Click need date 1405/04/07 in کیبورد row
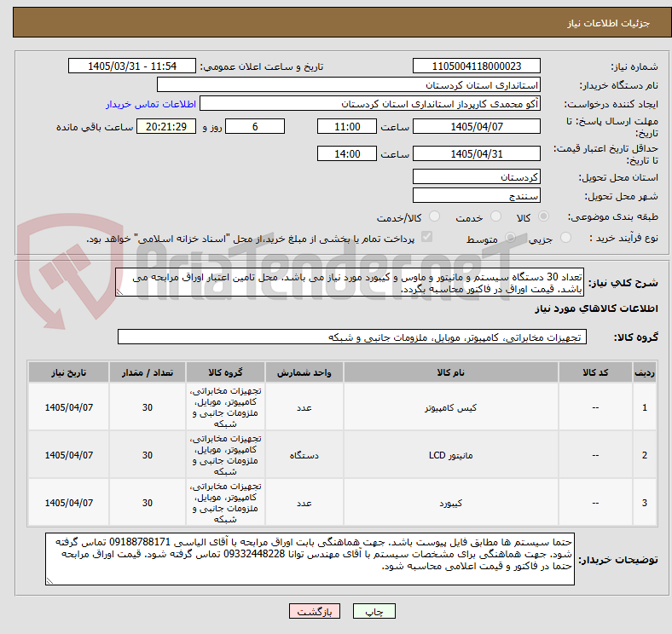The height and width of the screenshot is (634, 672). (68, 503)
